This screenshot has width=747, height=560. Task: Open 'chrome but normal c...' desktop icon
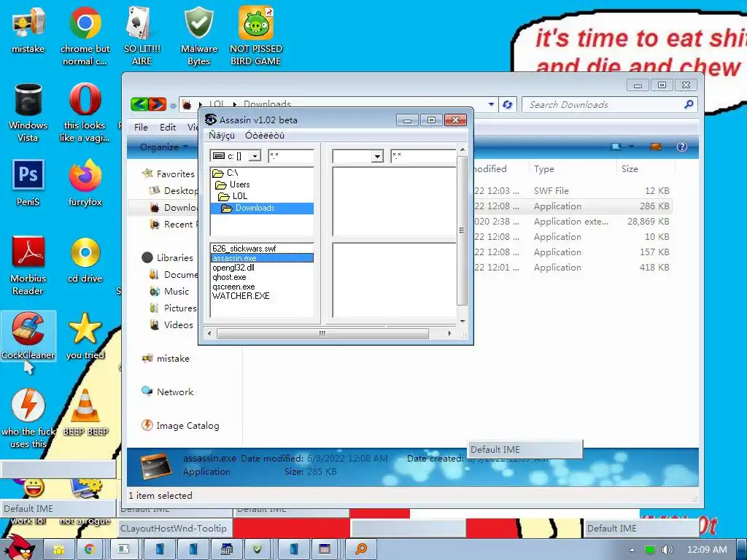click(x=85, y=36)
